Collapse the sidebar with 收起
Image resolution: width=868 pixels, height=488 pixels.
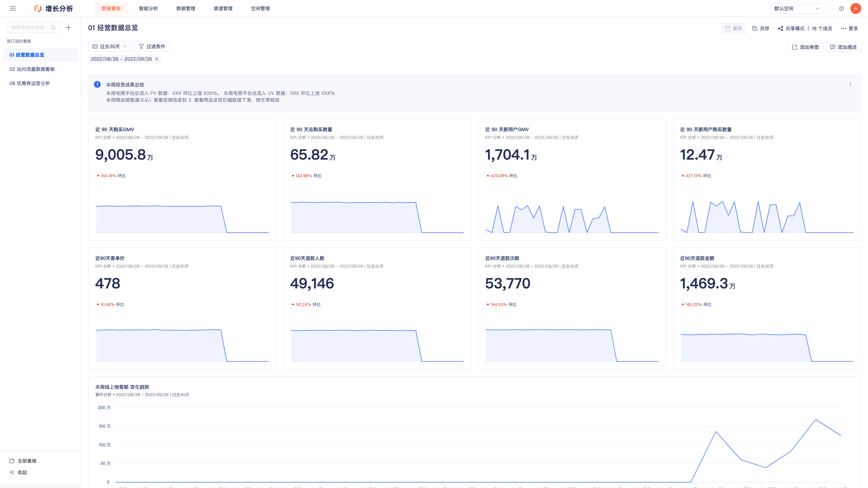pyautogui.click(x=18, y=472)
